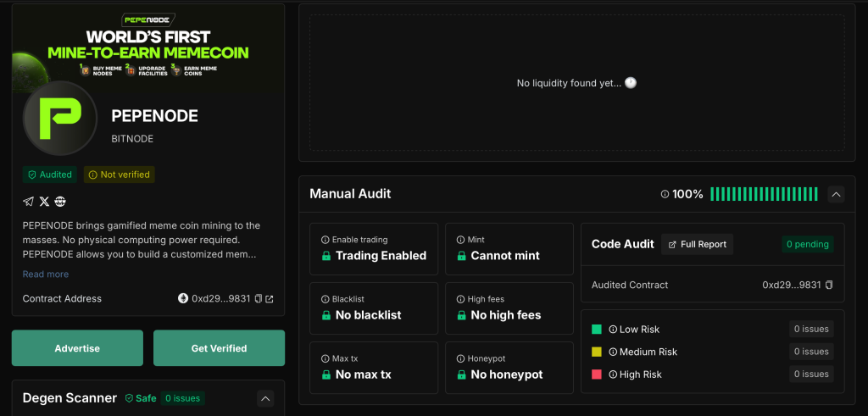Collapse the Manual Audit section

click(835, 195)
